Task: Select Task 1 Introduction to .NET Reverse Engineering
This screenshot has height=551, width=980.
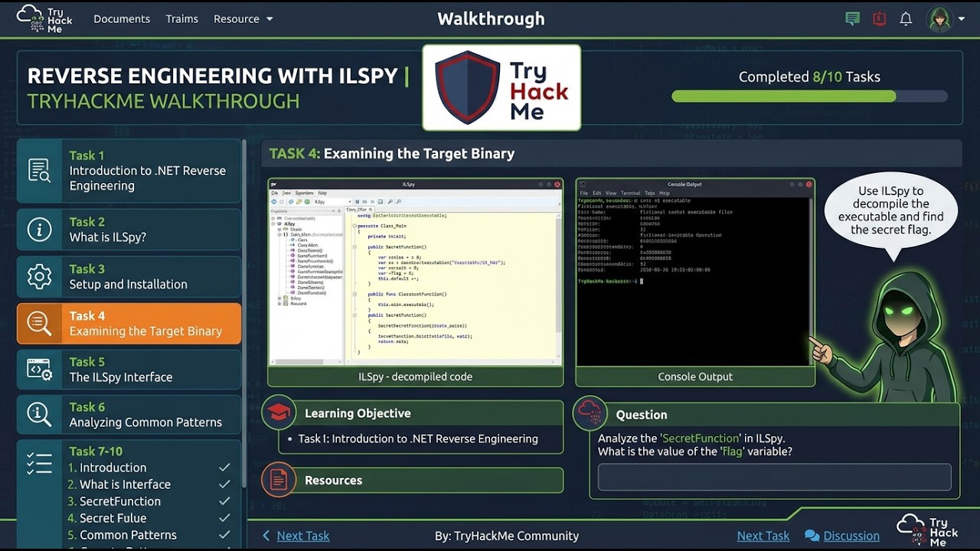Action: click(x=129, y=171)
